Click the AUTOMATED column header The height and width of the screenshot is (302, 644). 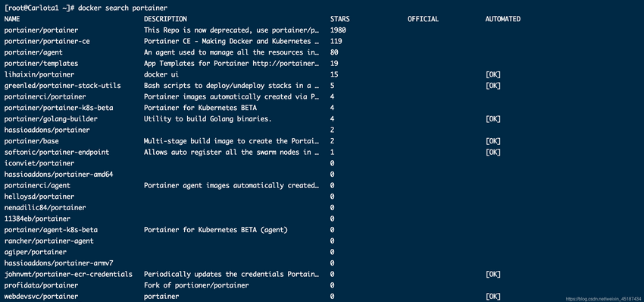[x=503, y=19]
